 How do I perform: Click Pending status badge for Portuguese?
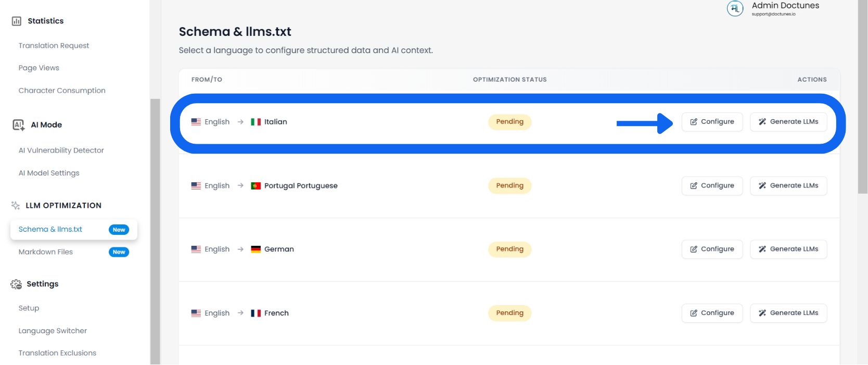(509, 186)
